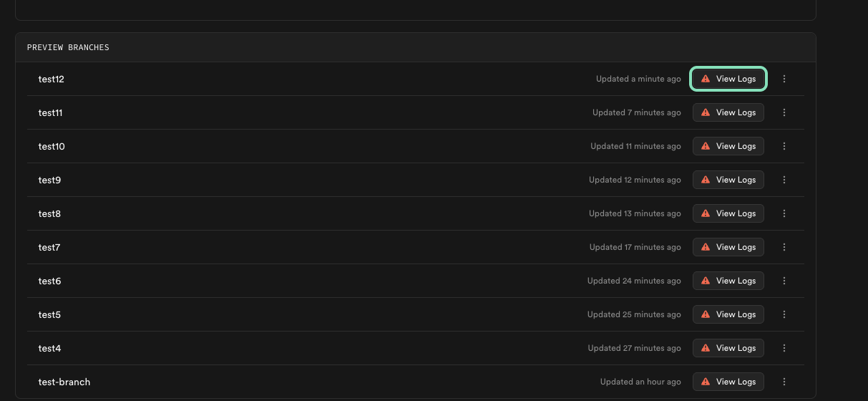
Task: Open three-dot menu for test9 branch
Action: [x=784, y=180]
